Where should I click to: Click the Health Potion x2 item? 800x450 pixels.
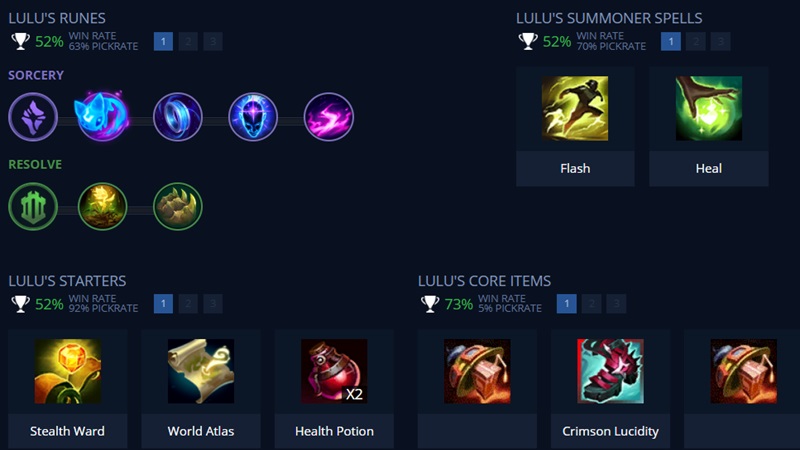(334, 371)
